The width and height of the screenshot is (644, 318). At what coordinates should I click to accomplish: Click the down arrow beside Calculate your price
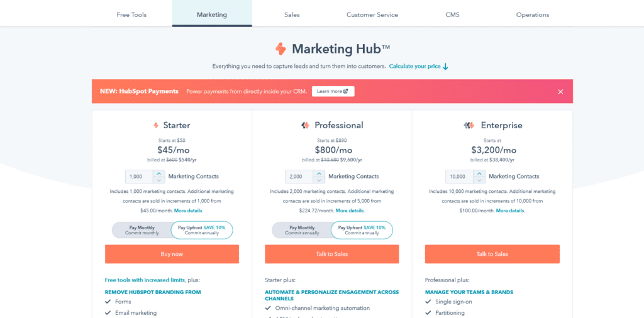tap(446, 67)
